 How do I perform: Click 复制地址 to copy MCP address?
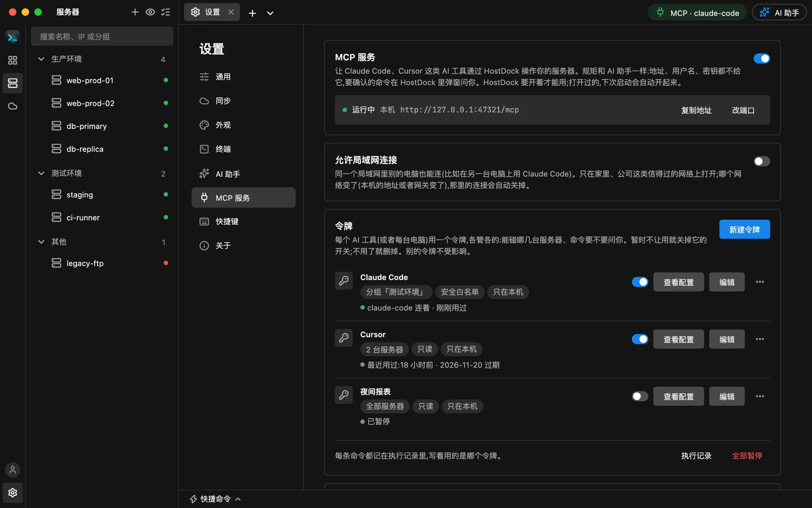pos(696,110)
